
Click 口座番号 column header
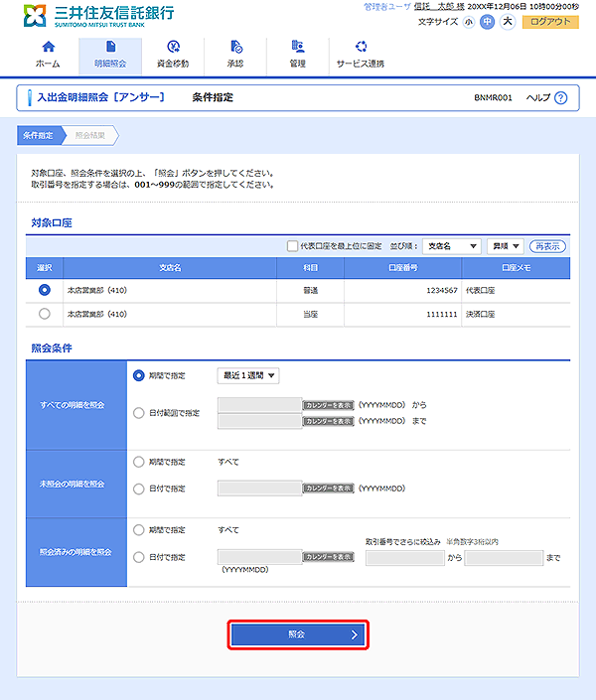403,268
